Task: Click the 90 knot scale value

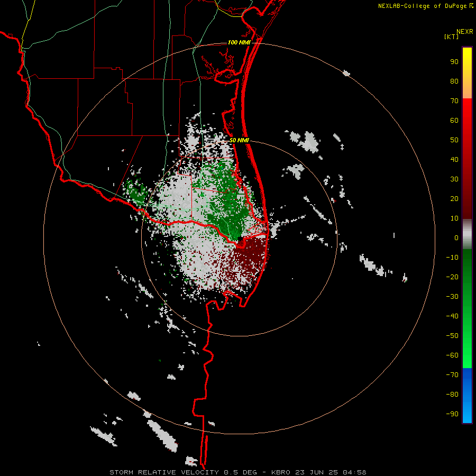Action: point(454,62)
